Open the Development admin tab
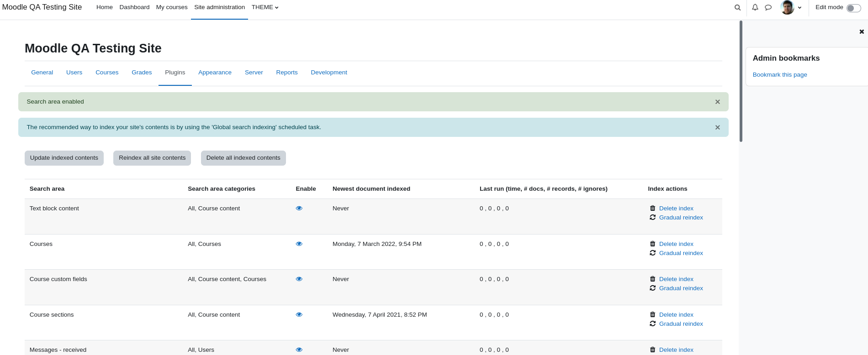Screen dimensions: 868x355 (x=329, y=73)
